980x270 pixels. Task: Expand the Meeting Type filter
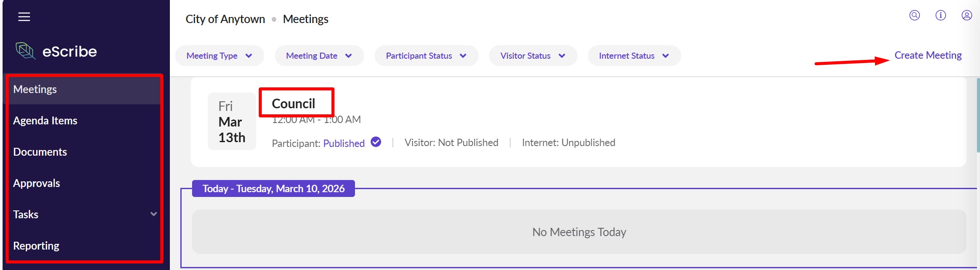[219, 56]
